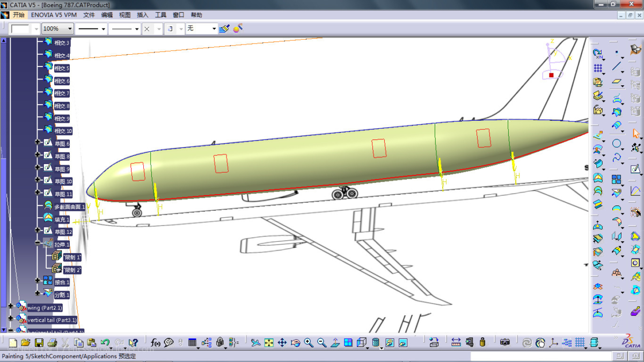Open the 窗口 menu
The image size is (644, 362).
[x=179, y=15]
